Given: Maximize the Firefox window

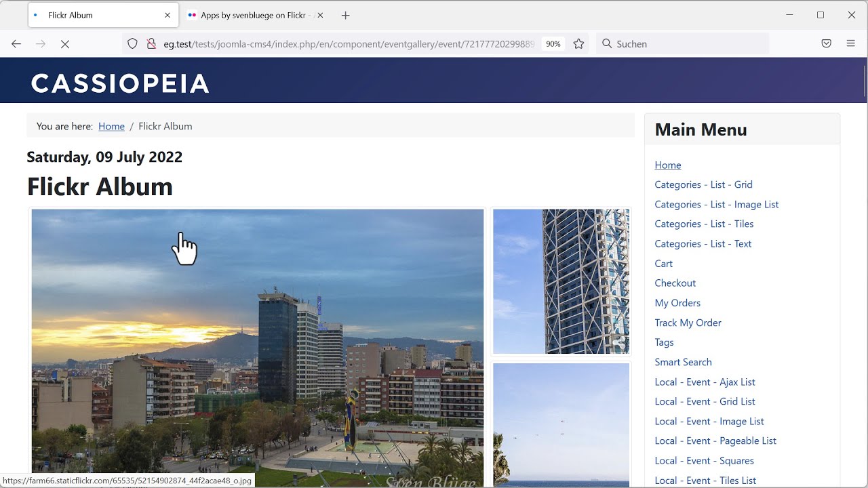Looking at the screenshot, I should click(x=821, y=15).
